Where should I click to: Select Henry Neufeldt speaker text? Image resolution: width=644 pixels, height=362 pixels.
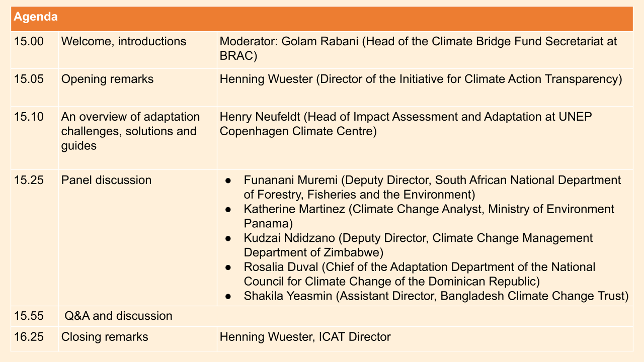point(406,124)
